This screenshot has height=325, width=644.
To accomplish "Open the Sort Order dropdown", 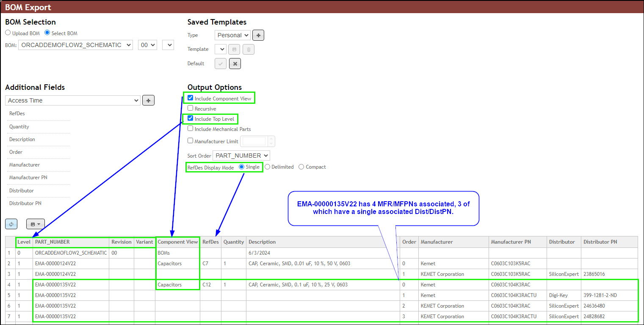I will pos(241,155).
